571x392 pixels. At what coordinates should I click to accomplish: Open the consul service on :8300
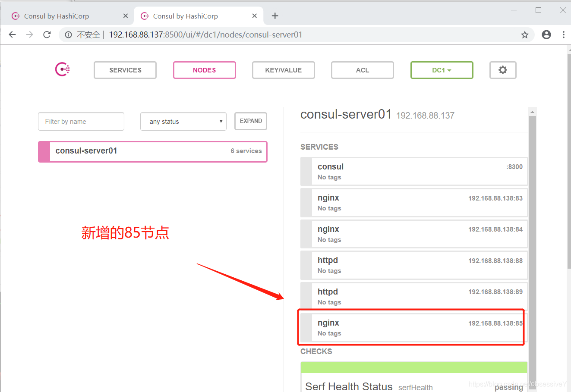[414, 172]
